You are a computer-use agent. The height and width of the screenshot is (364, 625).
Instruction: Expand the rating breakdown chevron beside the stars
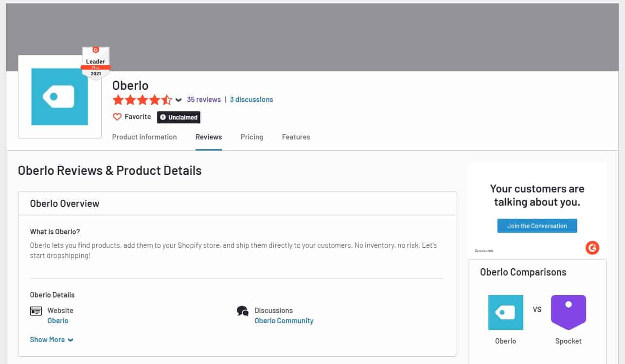[178, 100]
